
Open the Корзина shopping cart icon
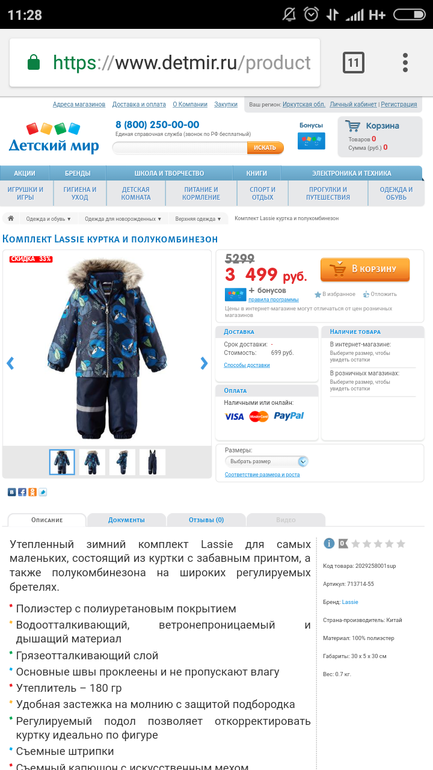(x=352, y=126)
